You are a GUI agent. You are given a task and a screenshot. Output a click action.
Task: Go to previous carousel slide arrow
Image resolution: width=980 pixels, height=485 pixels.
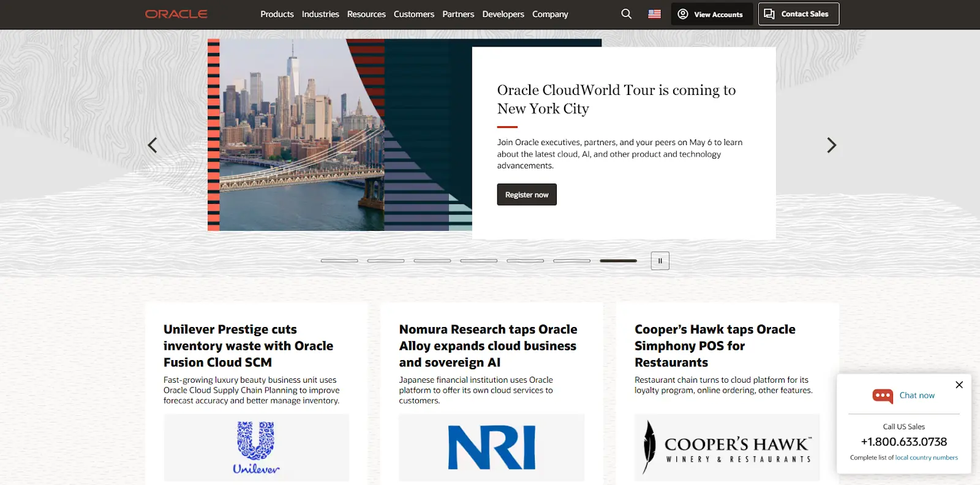click(x=153, y=145)
